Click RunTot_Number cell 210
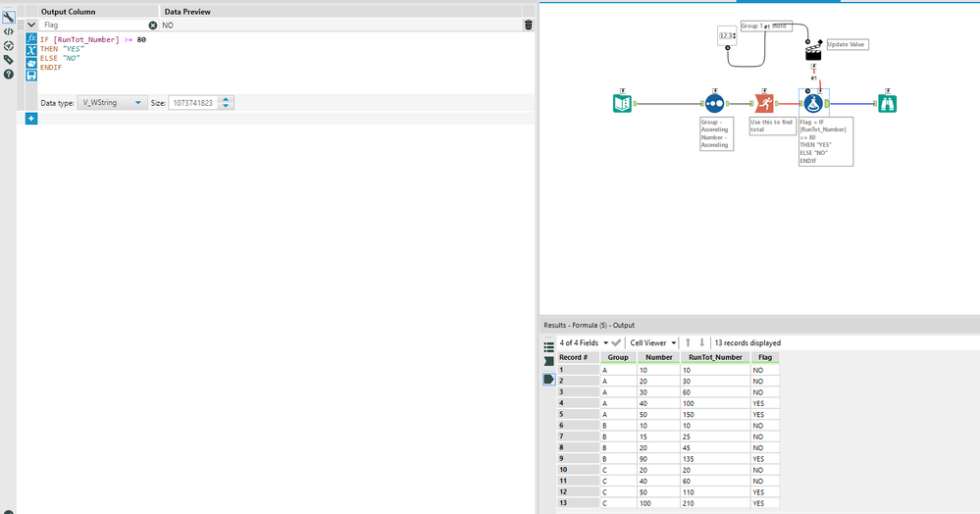This screenshot has width=980, height=514. click(x=715, y=503)
